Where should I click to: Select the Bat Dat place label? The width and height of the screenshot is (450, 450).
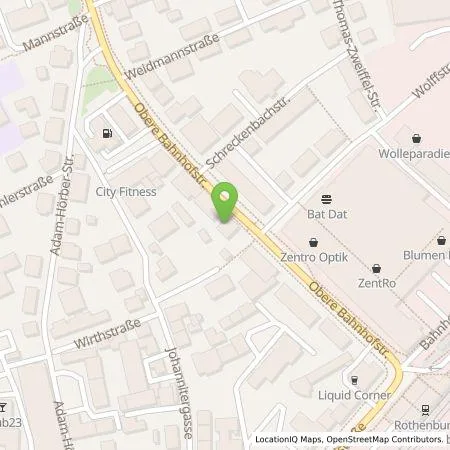(327, 214)
